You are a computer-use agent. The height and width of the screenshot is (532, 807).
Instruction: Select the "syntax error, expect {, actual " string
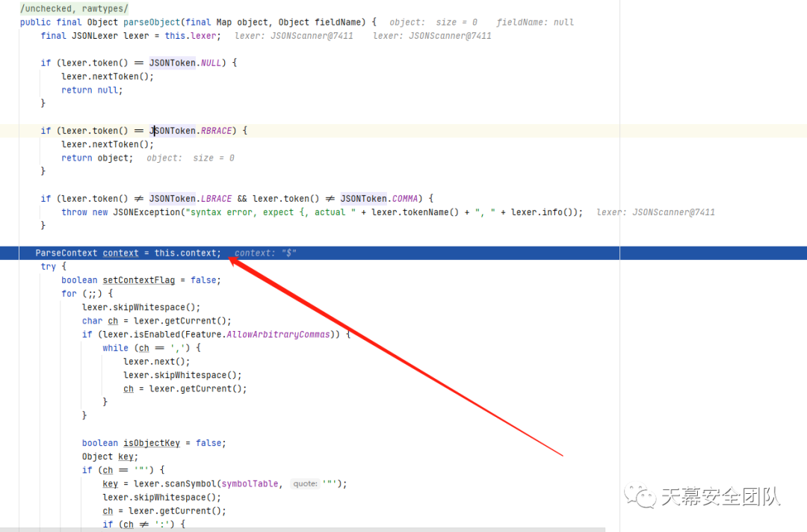(x=270, y=212)
